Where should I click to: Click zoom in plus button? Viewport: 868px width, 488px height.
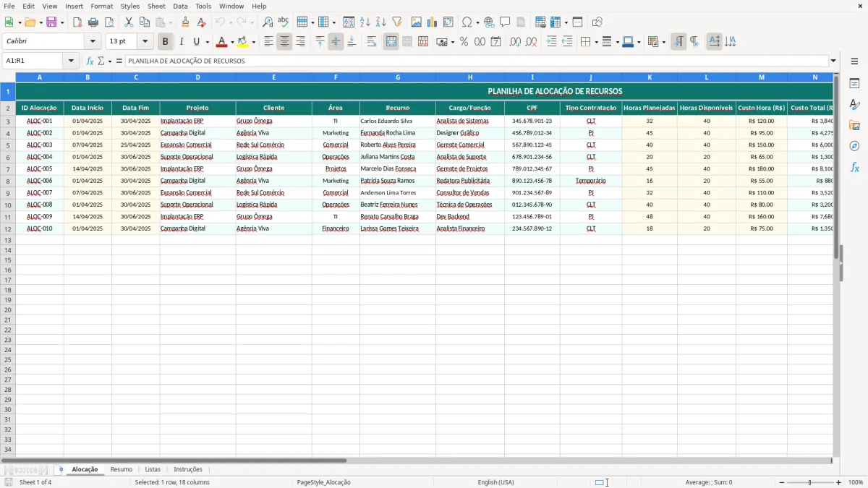point(839,482)
